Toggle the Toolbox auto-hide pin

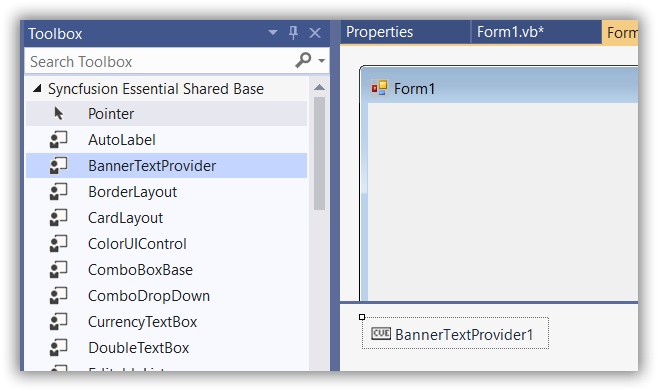(x=293, y=32)
